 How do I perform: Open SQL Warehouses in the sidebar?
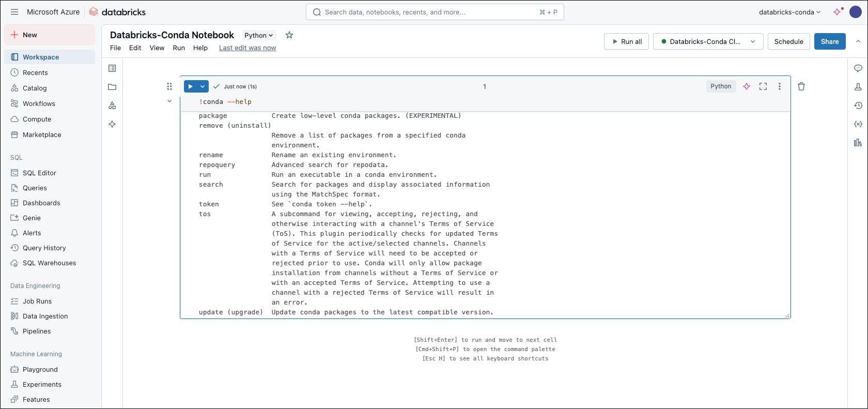pos(50,263)
